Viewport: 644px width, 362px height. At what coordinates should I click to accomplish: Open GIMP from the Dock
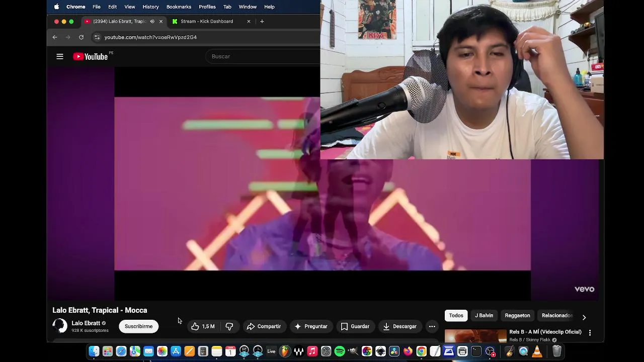(353, 351)
